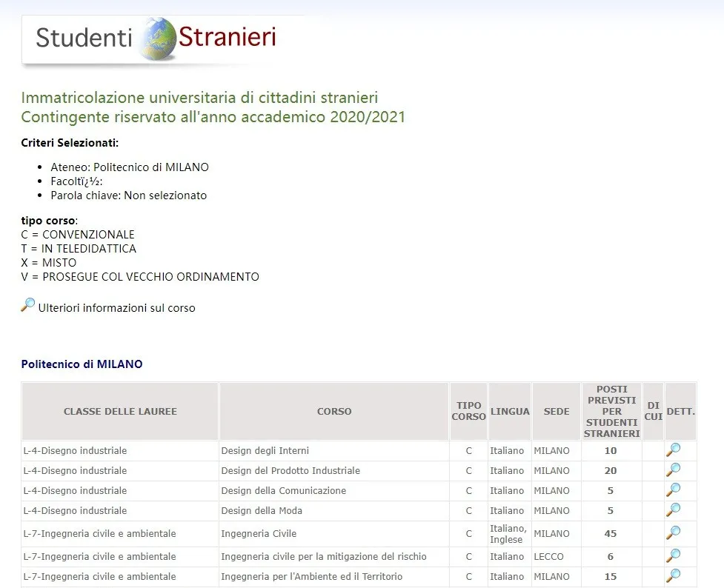The height and width of the screenshot is (588, 724).
Task: Open details for Ingegneria per l'Ambiente ed il Territorio
Action: point(673,575)
